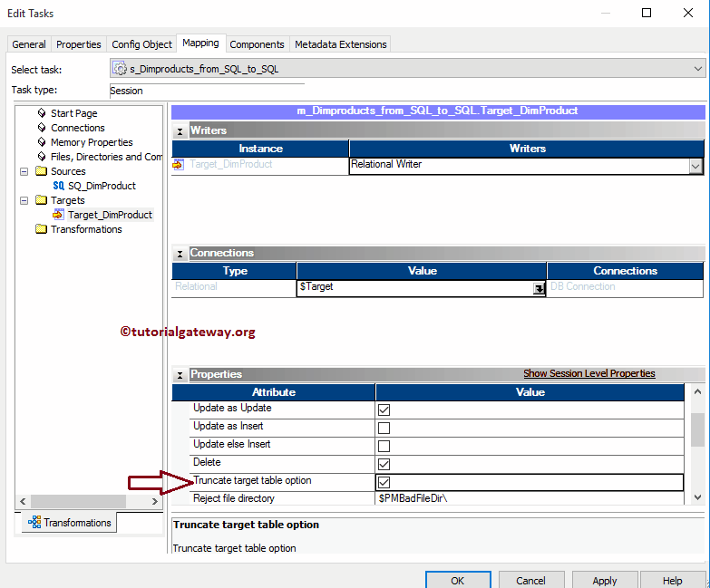Click the Target_DimProduct writer instance icon
The height and width of the screenshot is (588, 710).
[179, 165]
